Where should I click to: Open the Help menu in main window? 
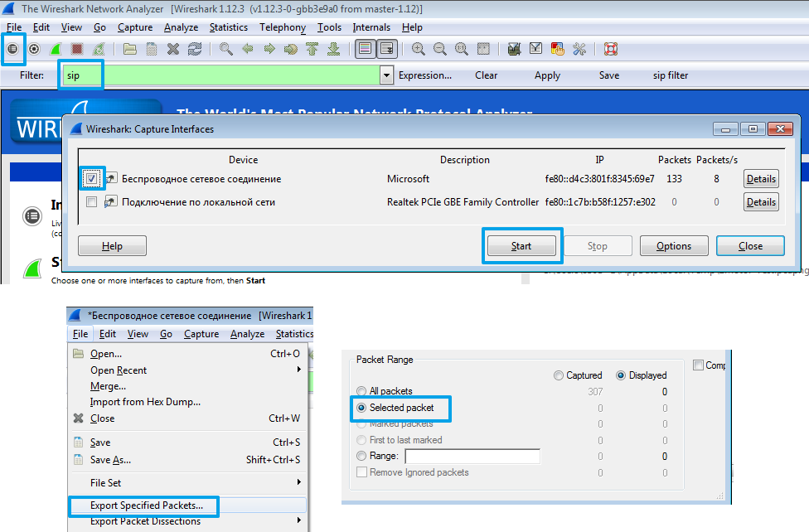tap(412, 27)
